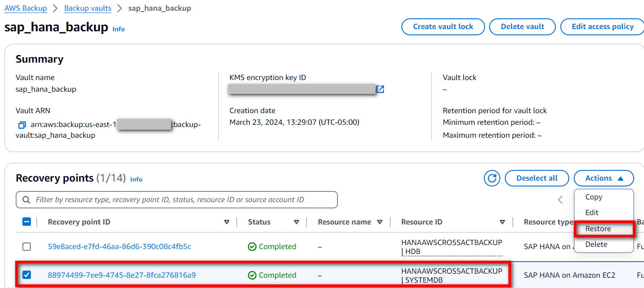Go to the previous page of recovery points

[560, 200]
